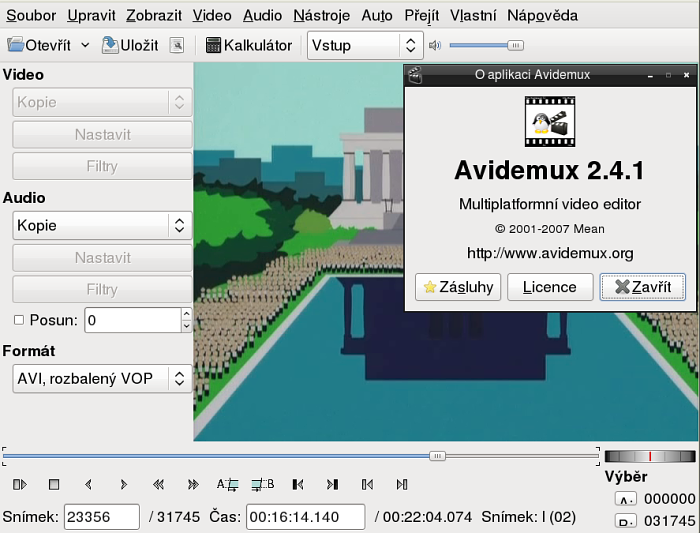The height and width of the screenshot is (533, 700).
Task: Click the jog shuttle control with red mark
Action: [x=650, y=456]
